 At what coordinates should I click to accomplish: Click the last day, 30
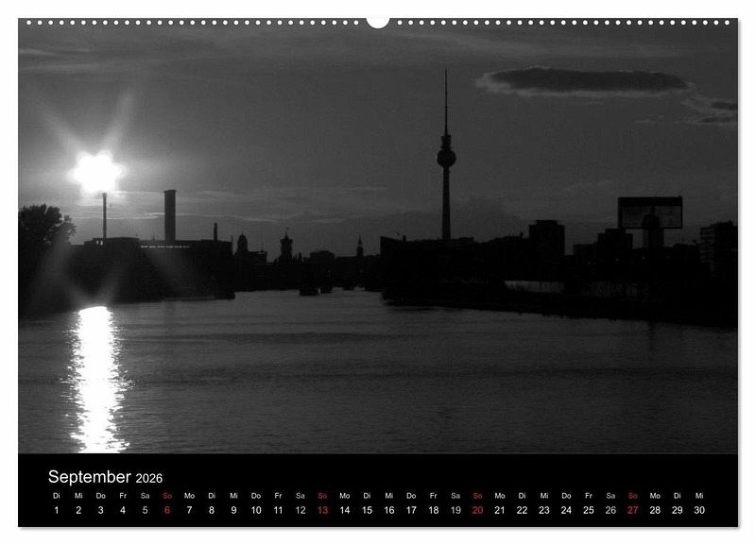coord(699,510)
